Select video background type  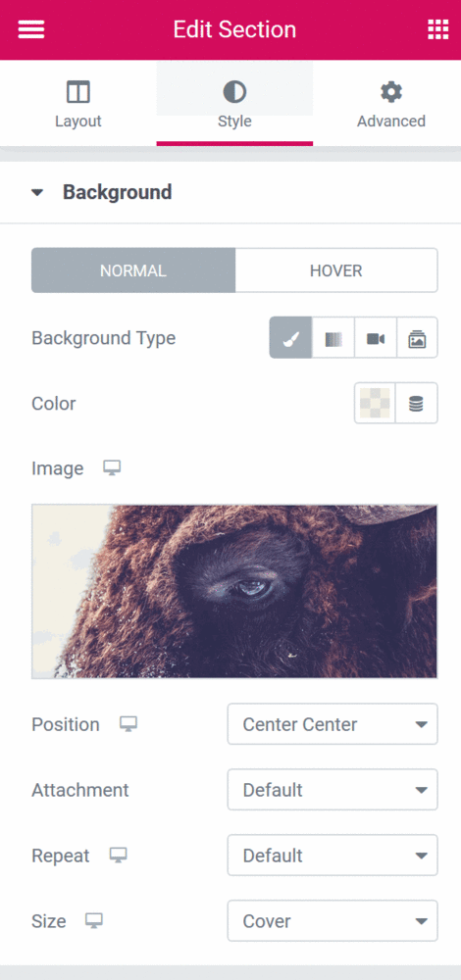click(376, 338)
